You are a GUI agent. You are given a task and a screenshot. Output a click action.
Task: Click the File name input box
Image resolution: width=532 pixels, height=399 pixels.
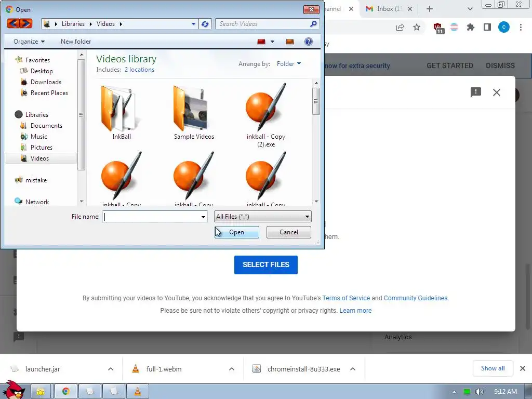[x=151, y=217]
